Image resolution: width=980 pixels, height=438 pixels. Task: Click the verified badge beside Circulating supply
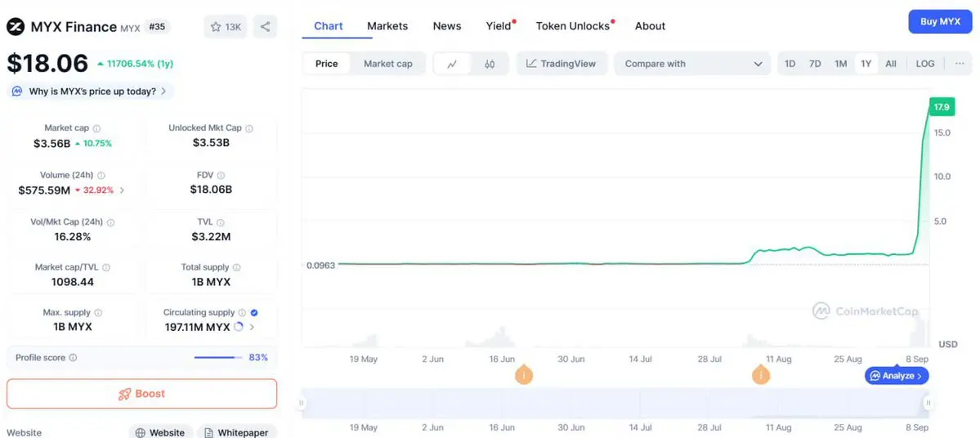pyautogui.click(x=254, y=312)
